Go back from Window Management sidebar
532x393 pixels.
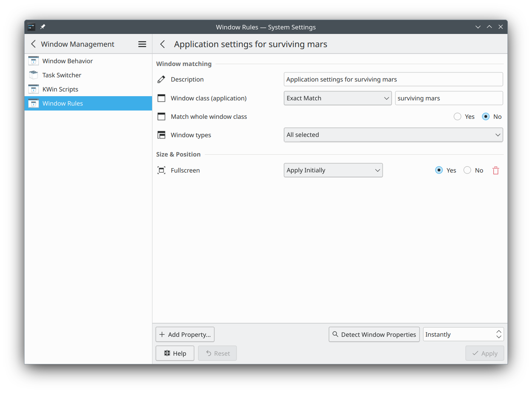(x=33, y=44)
